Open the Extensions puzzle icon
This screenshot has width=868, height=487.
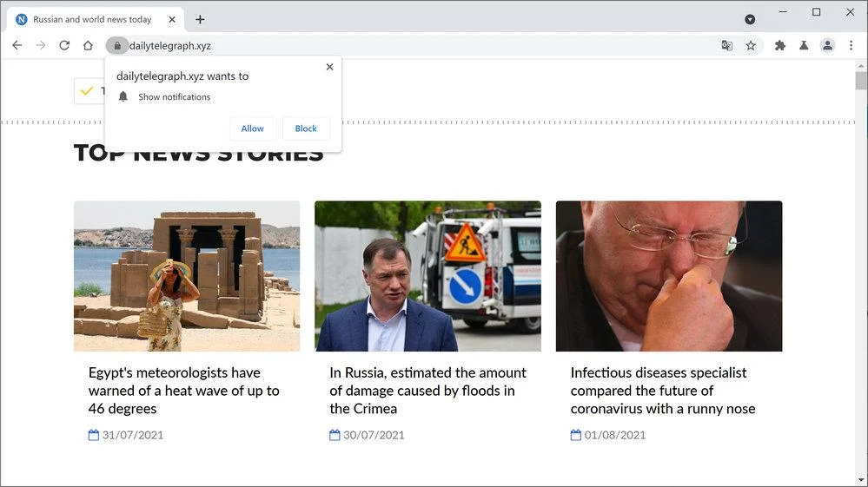780,45
